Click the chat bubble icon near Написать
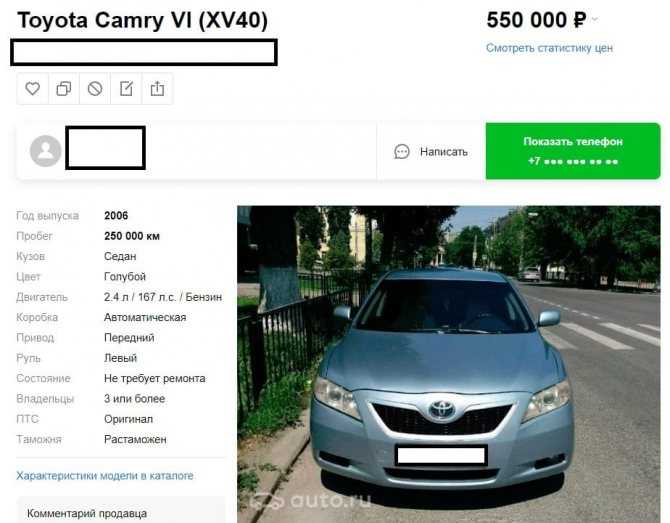The width and height of the screenshot is (670, 523). (402, 152)
